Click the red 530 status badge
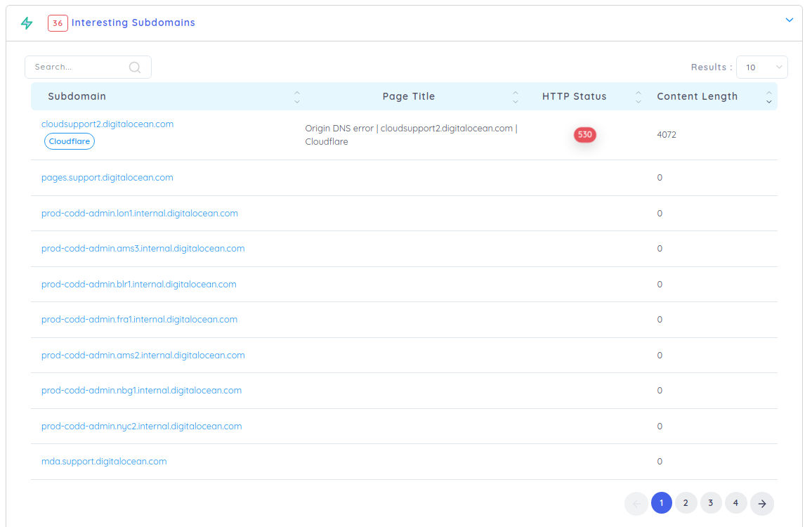Screen dimensions: 812x527 [x=584, y=134]
